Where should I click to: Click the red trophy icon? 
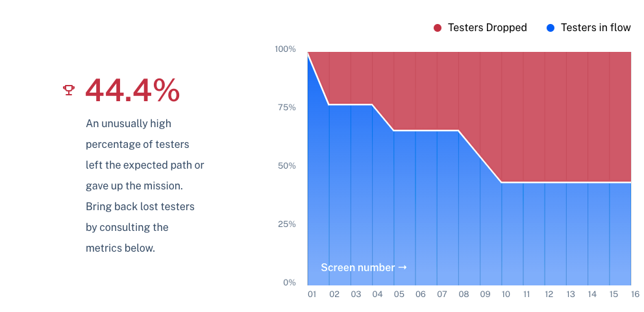(69, 90)
